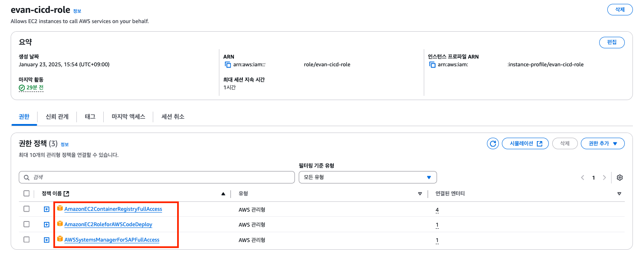Open the 권한 추가 dropdown button

click(603, 144)
